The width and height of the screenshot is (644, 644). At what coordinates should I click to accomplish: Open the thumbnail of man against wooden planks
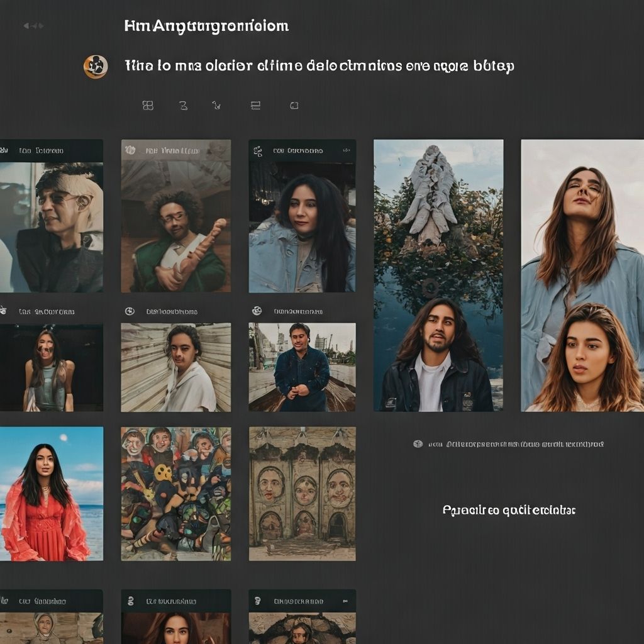[x=175, y=367]
